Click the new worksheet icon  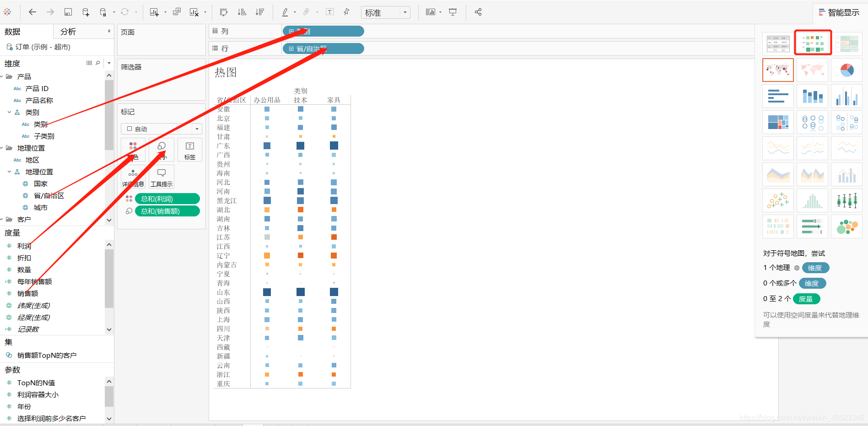click(154, 12)
